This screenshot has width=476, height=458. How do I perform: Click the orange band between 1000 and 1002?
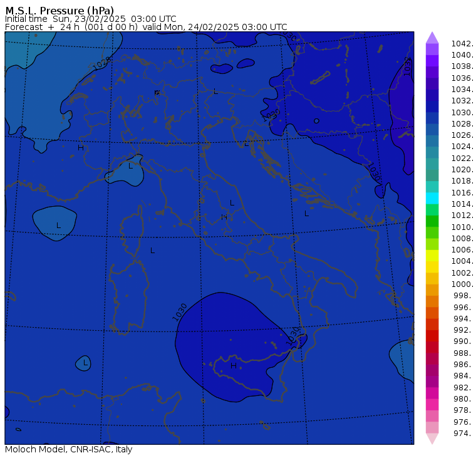(x=432, y=279)
